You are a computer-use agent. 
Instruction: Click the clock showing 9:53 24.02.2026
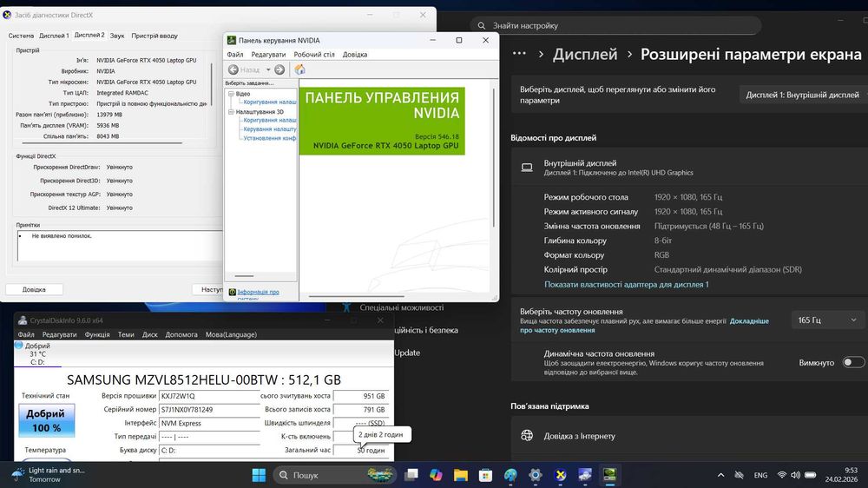(841, 475)
